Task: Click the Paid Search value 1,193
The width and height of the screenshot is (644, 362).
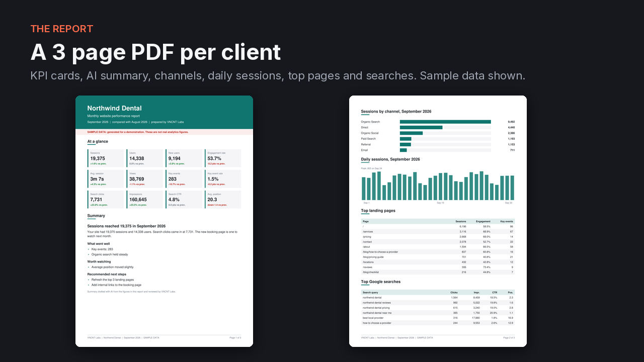Action: 511,139
